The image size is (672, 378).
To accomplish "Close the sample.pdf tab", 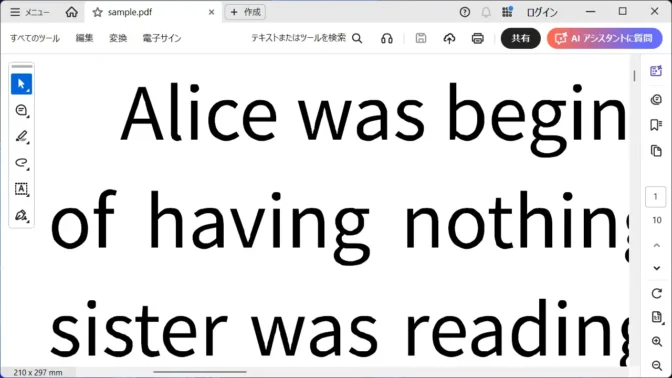I will (211, 12).
